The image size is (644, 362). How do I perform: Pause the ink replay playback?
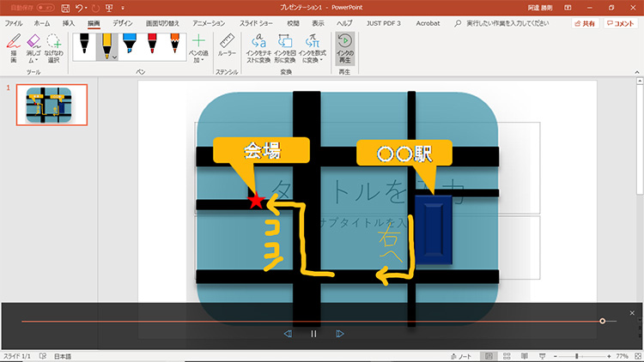click(x=314, y=334)
